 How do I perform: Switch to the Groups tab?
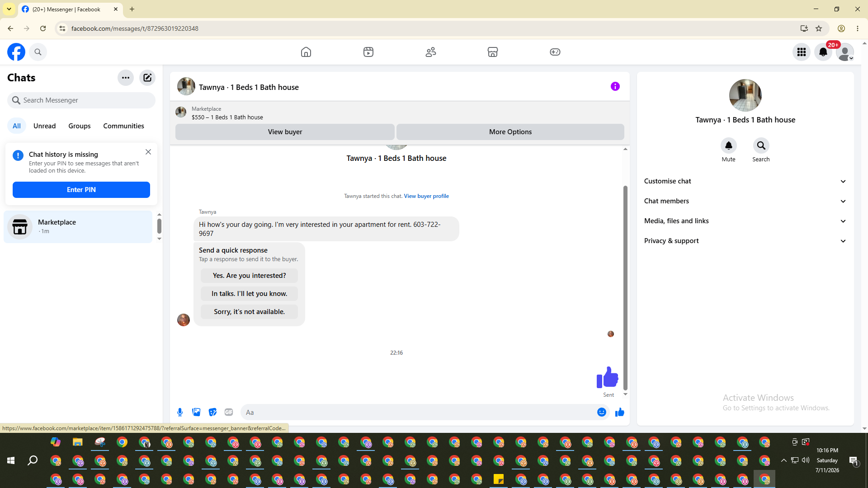pos(80,126)
